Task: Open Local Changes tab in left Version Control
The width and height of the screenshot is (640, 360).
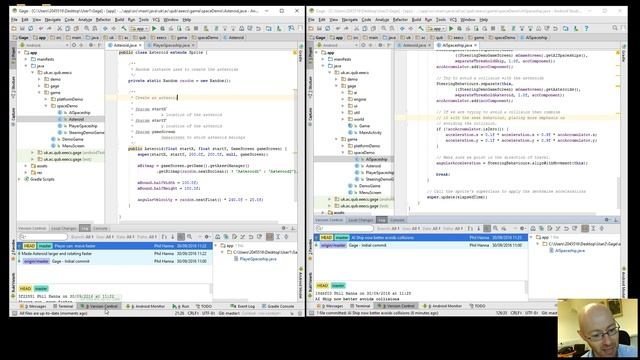Action: [64, 228]
